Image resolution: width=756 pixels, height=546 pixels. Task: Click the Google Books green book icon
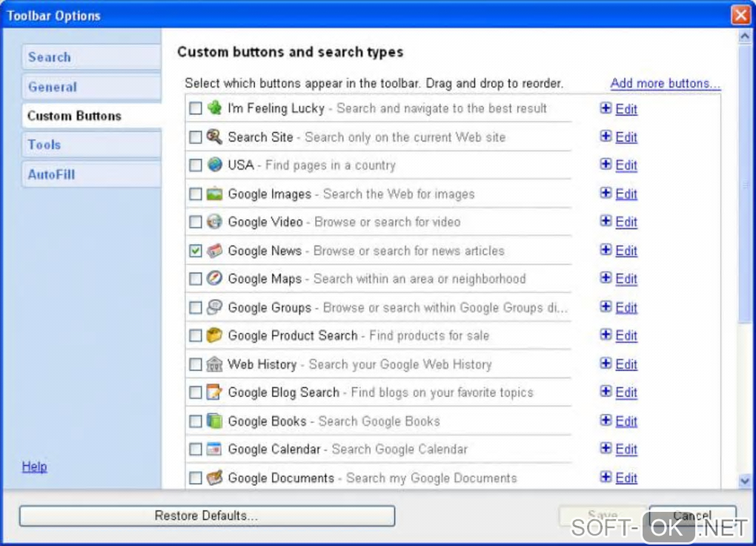coord(214,421)
